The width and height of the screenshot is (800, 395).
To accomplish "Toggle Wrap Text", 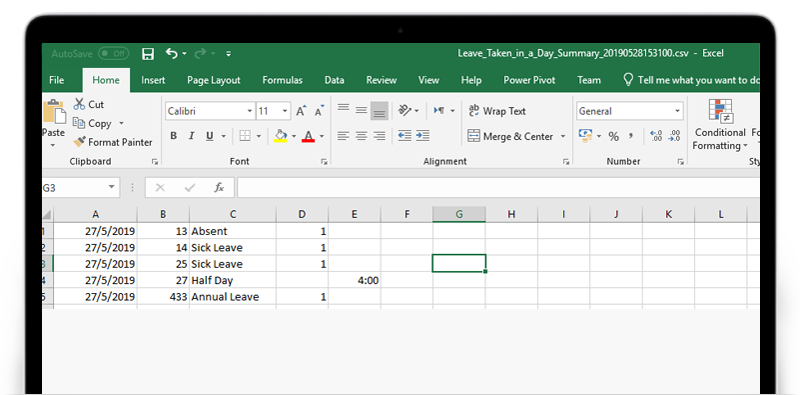I will pos(497,111).
